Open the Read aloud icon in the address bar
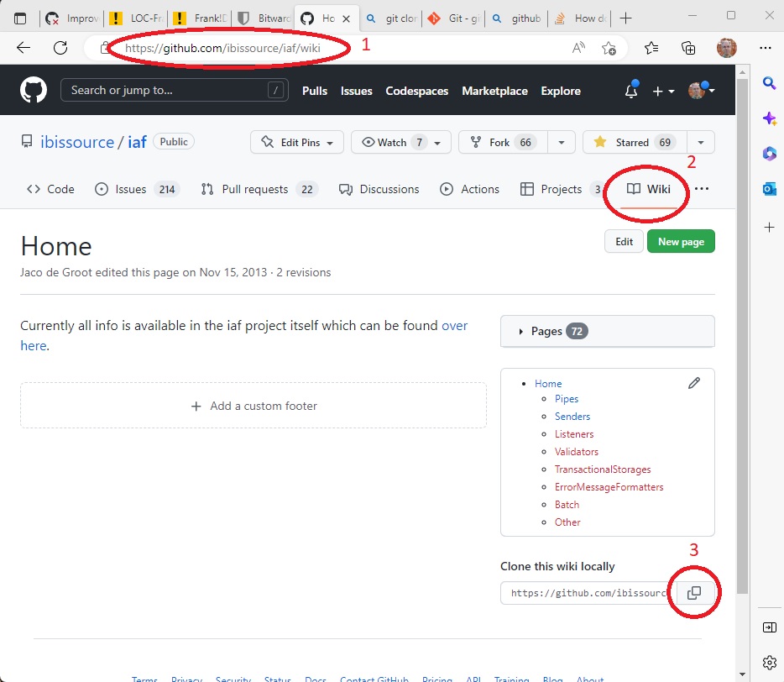The image size is (784, 682). coord(578,48)
